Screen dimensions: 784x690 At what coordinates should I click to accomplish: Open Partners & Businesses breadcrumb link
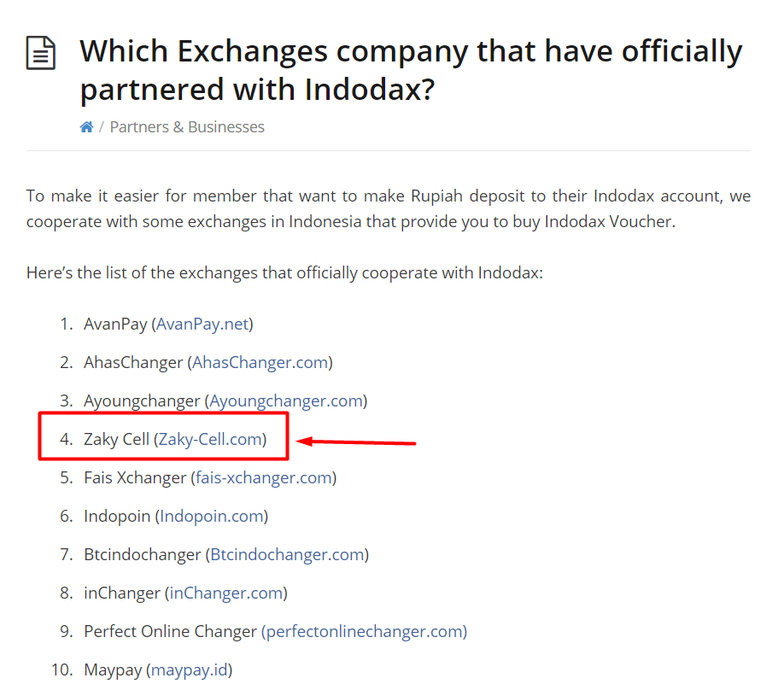pyautogui.click(x=187, y=127)
